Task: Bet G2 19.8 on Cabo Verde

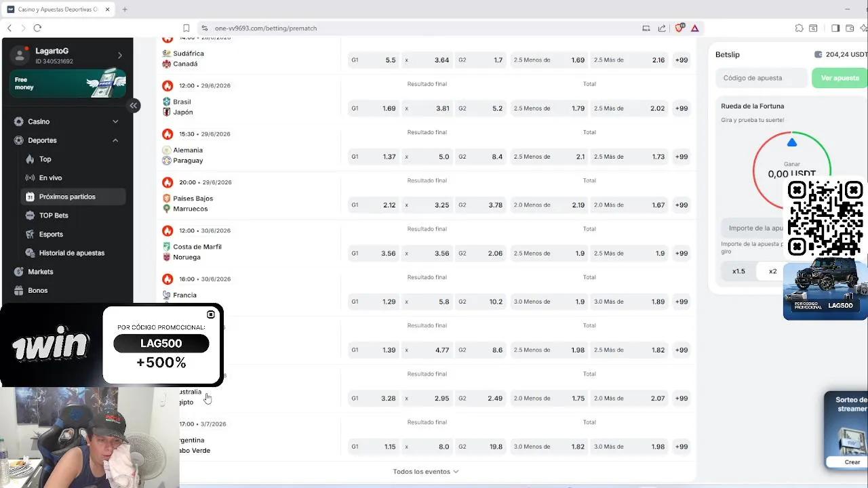Action: click(x=481, y=447)
